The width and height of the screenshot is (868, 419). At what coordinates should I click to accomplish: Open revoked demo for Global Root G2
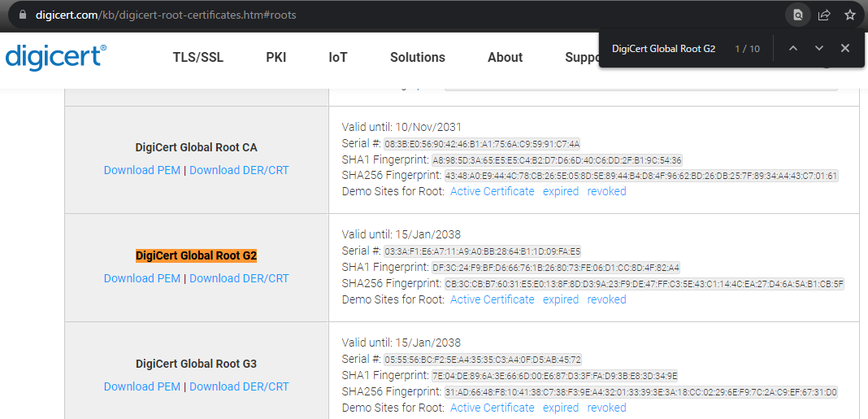(607, 300)
